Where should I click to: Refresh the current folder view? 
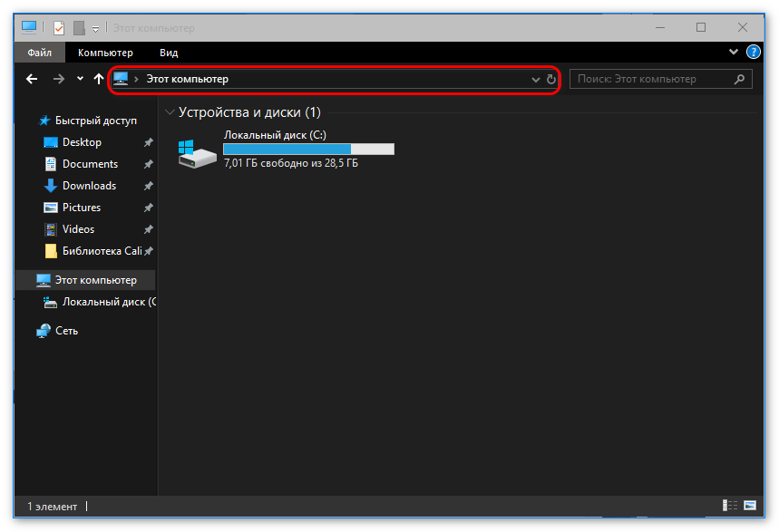550,80
